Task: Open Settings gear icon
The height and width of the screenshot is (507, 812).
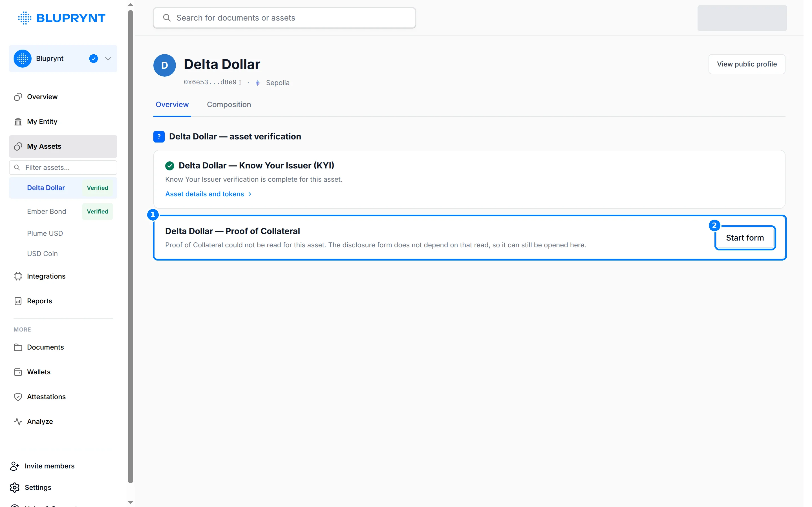Action: click(x=15, y=488)
